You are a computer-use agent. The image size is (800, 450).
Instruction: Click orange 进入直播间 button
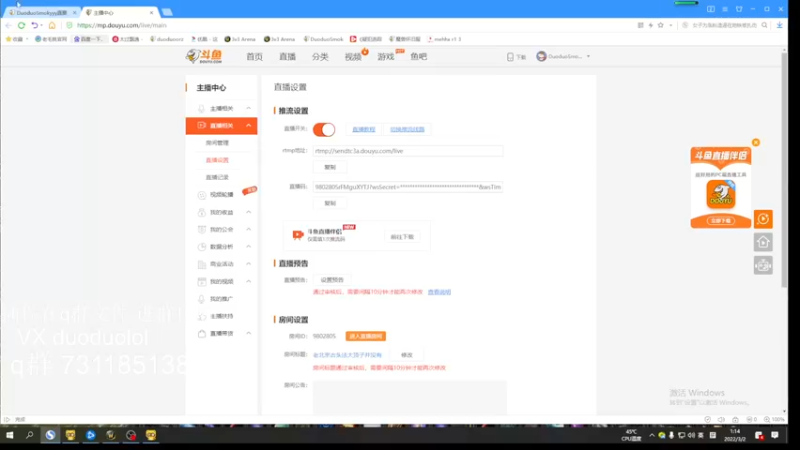(x=366, y=336)
